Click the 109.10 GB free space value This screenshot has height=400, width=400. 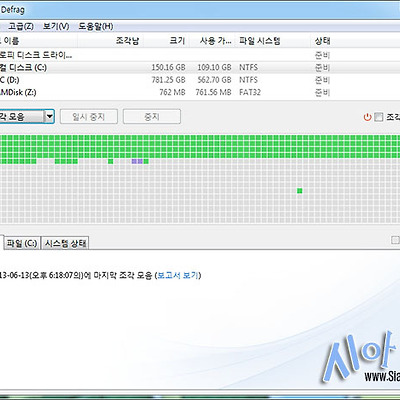coord(214,67)
